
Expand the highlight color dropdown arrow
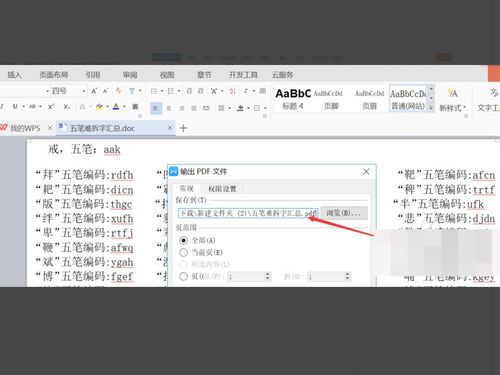107,107
